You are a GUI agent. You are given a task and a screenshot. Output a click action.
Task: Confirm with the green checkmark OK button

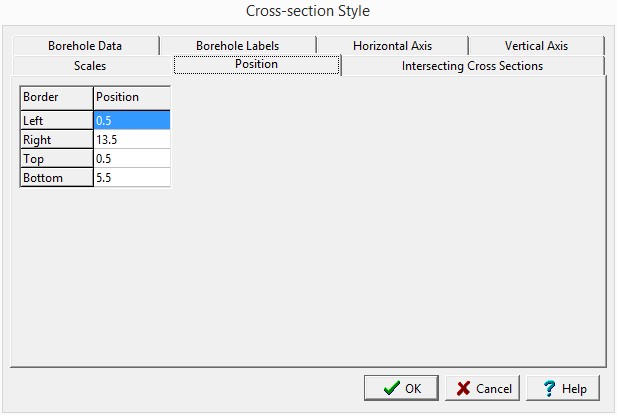400,388
